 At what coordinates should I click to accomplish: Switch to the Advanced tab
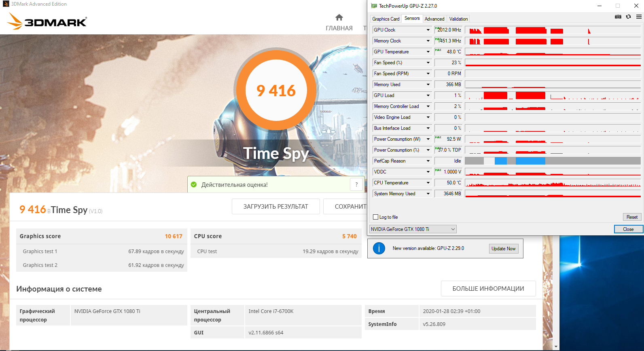coord(434,19)
